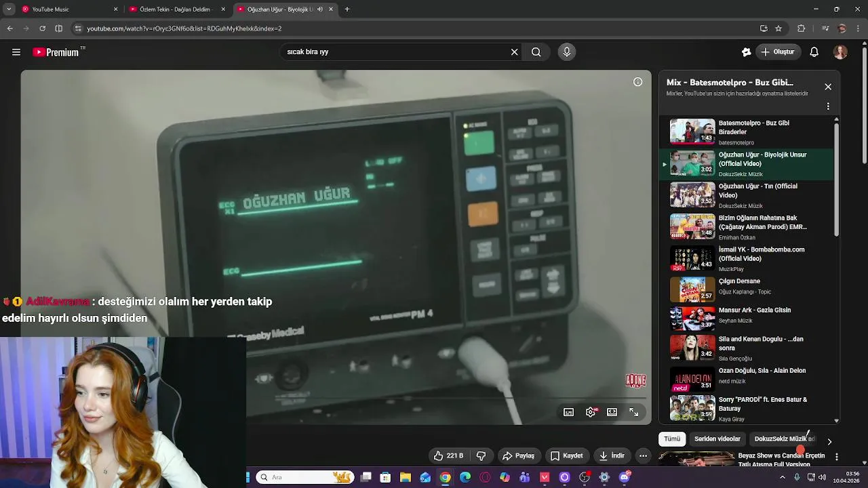Select Oğuzhan Uğur - Tın playlist item
Viewport: 868px width, 488px height.
point(746,195)
